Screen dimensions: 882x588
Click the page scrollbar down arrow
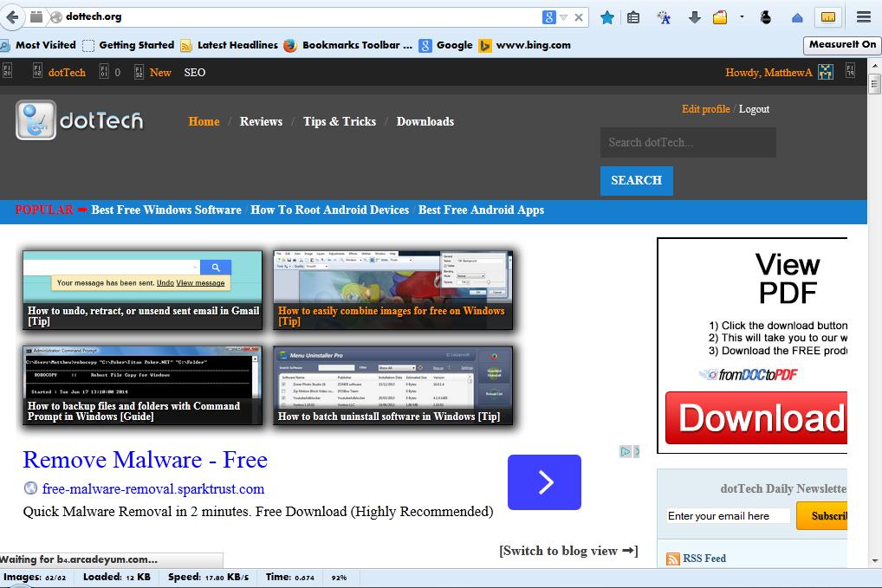pyautogui.click(x=874, y=560)
